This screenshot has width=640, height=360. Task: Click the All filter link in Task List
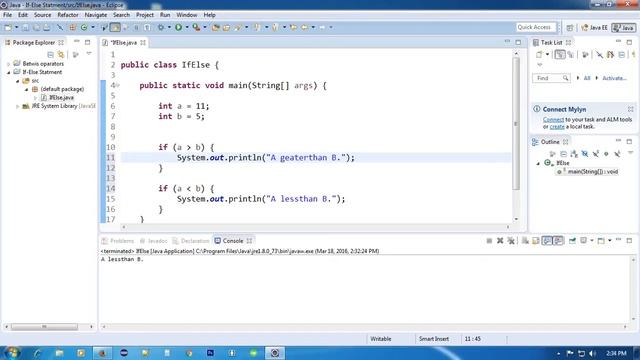pyautogui.click(x=587, y=78)
